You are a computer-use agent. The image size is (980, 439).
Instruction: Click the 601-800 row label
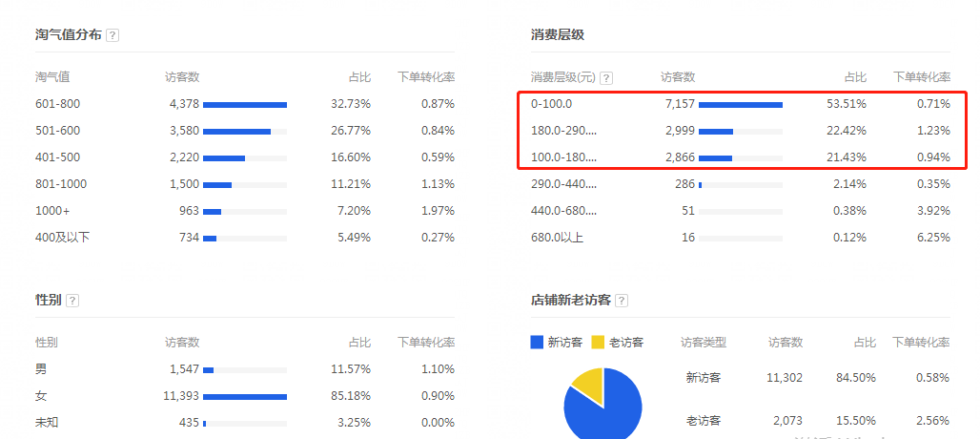point(57,104)
